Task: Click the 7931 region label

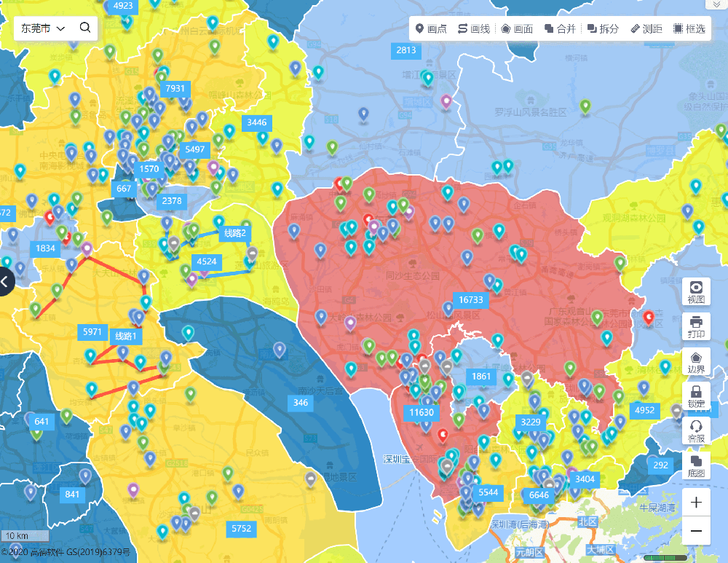Action: tap(175, 88)
